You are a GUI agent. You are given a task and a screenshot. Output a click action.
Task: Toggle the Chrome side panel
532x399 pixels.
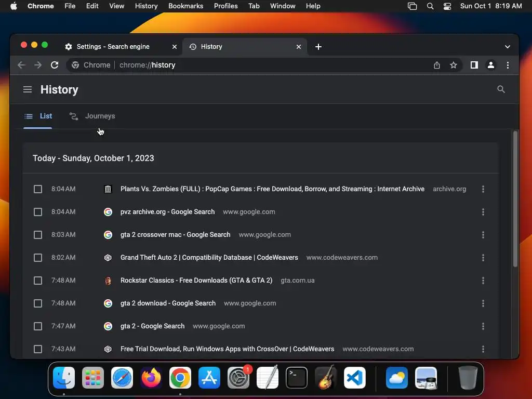474,65
